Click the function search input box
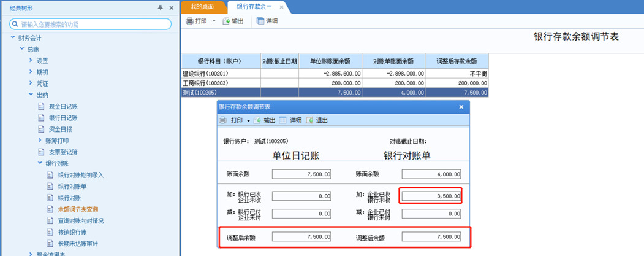 coord(92,25)
